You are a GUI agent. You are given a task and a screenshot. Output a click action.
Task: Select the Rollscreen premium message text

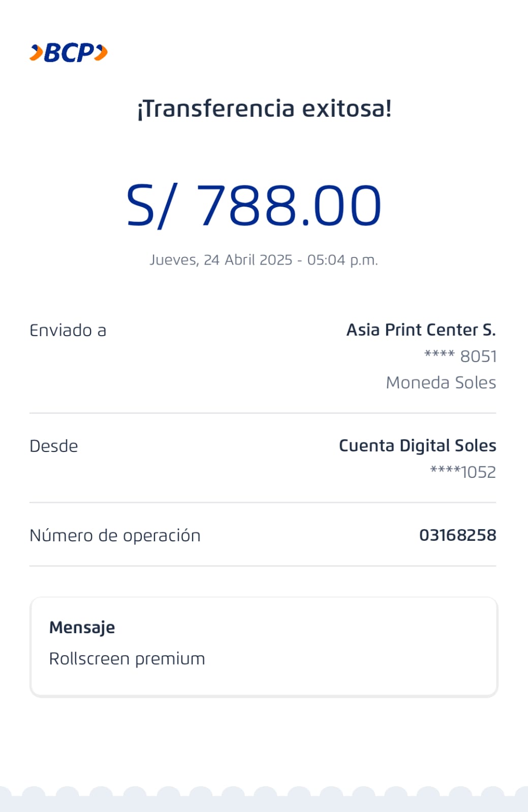point(127,659)
